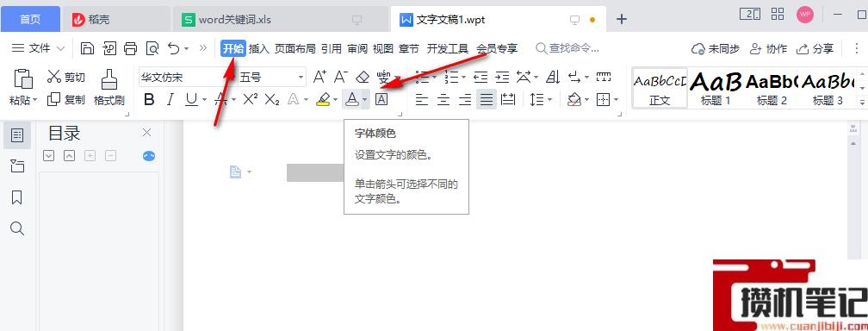Click the ruler tab stops icon
Screen dimensions: 868x331
click(604, 77)
